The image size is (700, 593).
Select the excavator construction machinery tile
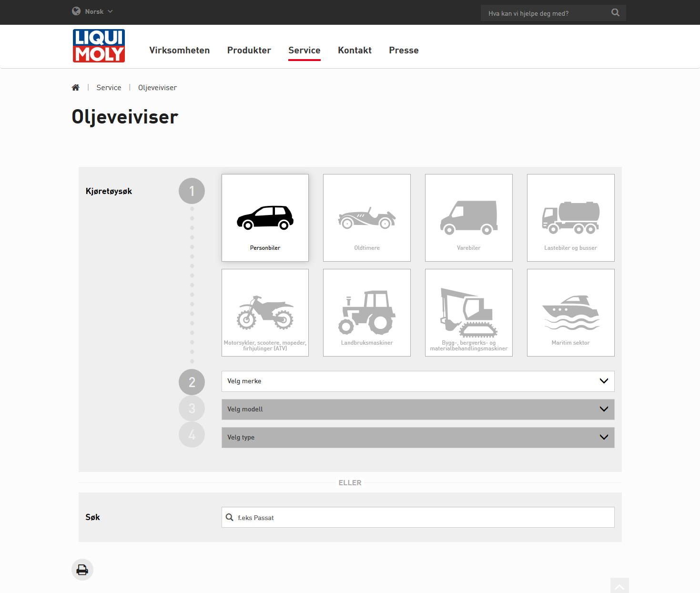(468, 313)
